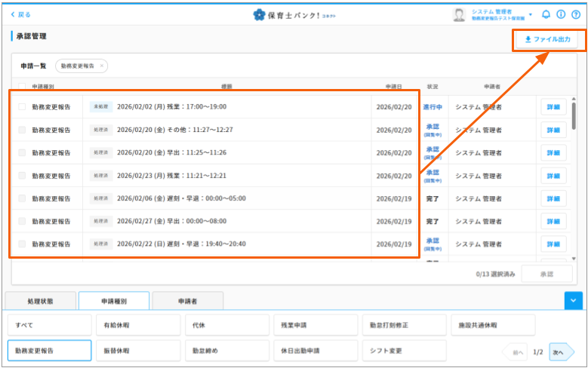Check the row for 2026/02/02 残業 request

click(x=22, y=107)
